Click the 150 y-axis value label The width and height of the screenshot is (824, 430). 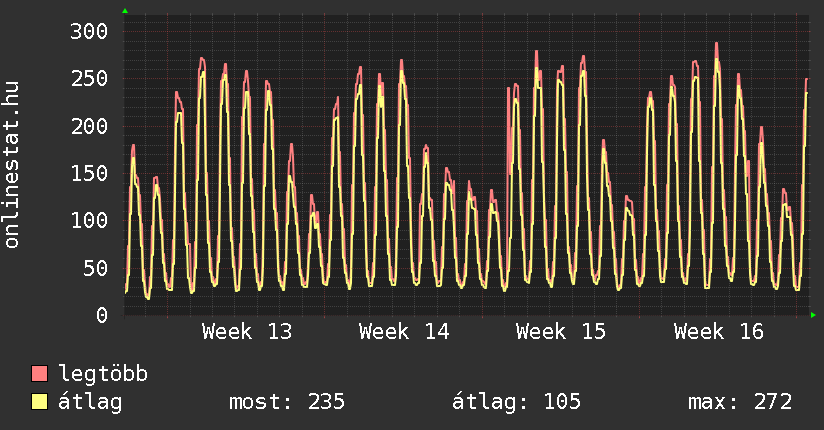point(88,173)
